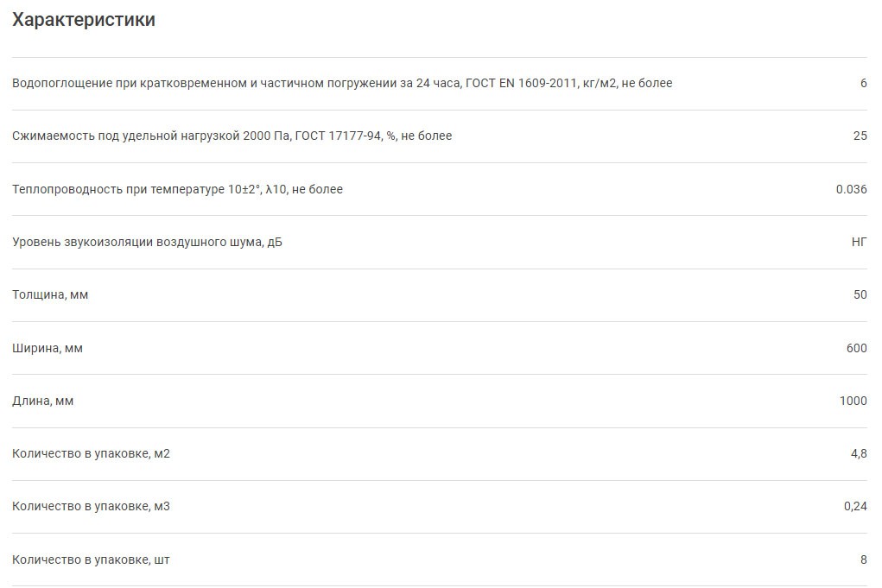Select the Уровень звукоизоляции воздушного шума label

click(x=147, y=242)
